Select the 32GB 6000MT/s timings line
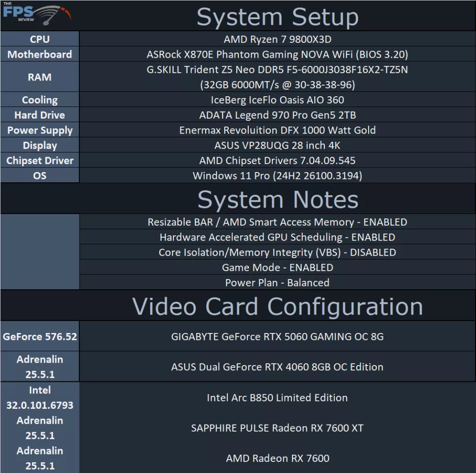Screen dimensions: 476x473 point(278,85)
